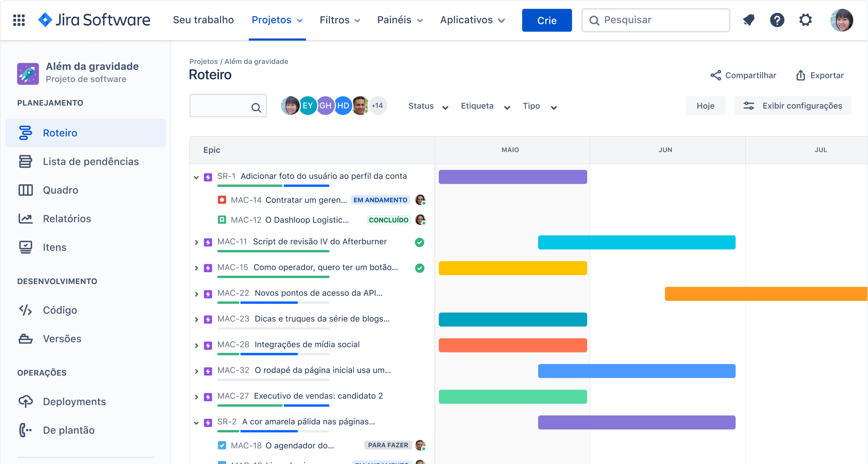The height and width of the screenshot is (464, 868).
Task: Open De plantão from the sidebar
Action: (68, 430)
